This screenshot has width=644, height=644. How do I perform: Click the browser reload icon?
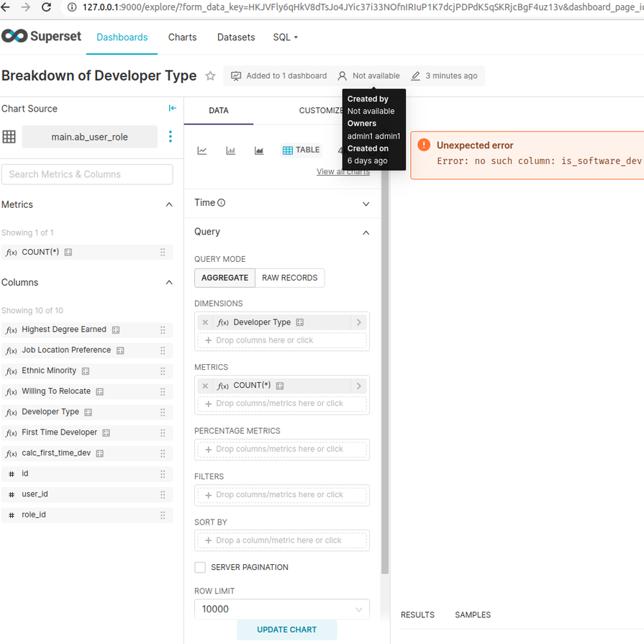(x=46, y=7)
